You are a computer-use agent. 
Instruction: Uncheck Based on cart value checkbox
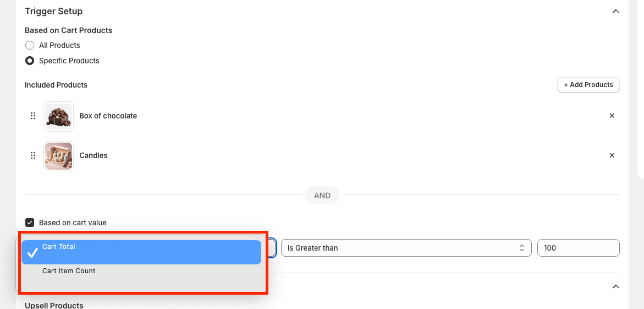click(30, 223)
